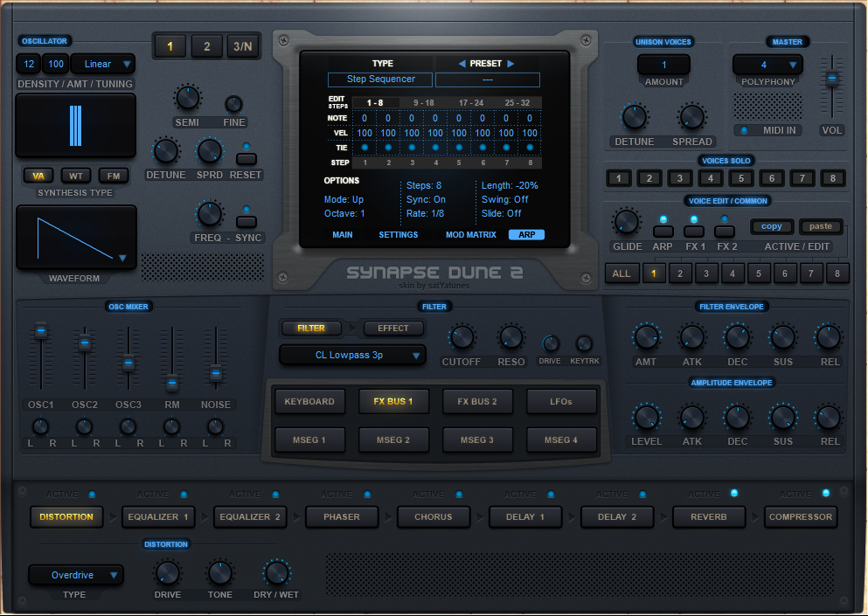
Task: Click the Distortion DRY / WET knob
Action: click(x=276, y=573)
